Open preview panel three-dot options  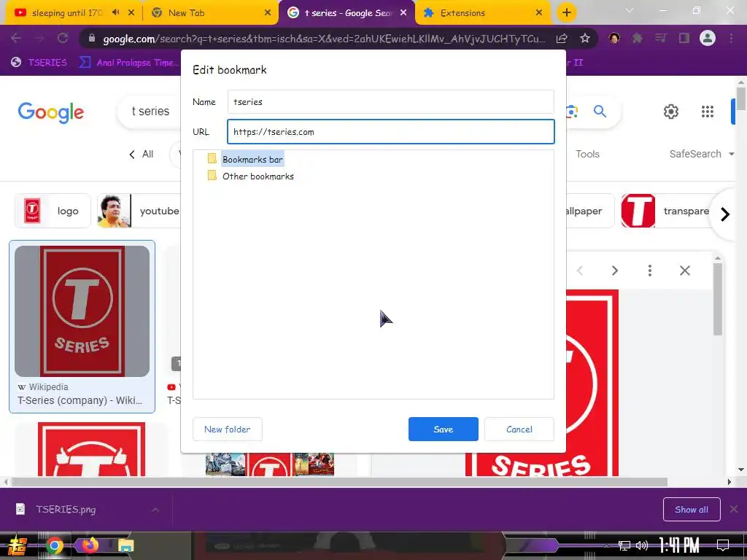649,271
